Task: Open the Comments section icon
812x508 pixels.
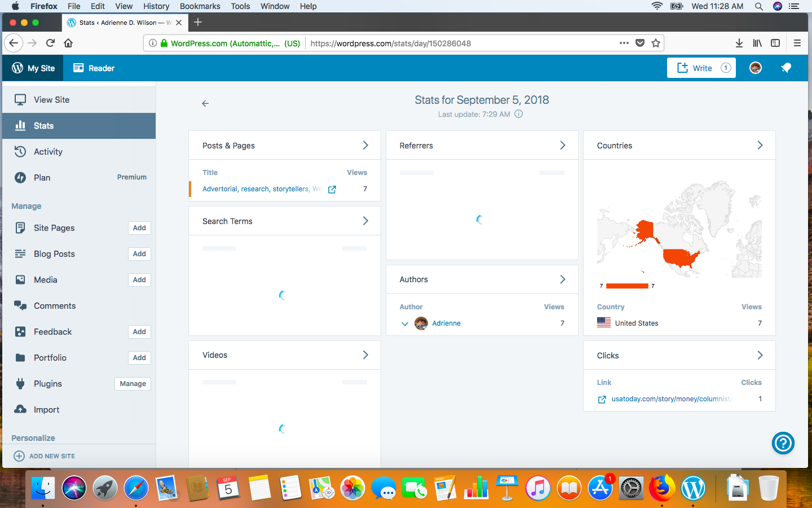Action: [x=21, y=305]
